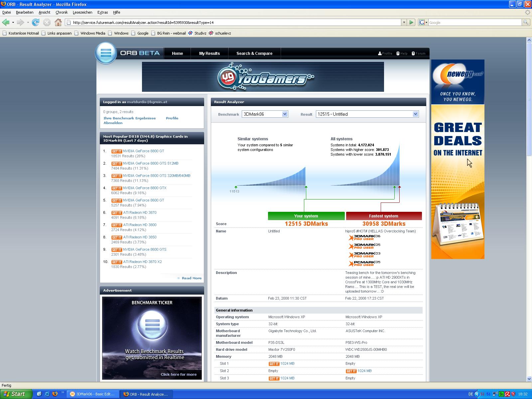
Task: Click GET IT badge for GeForce 8800 GTS 512MB
Action: [117, 164]
